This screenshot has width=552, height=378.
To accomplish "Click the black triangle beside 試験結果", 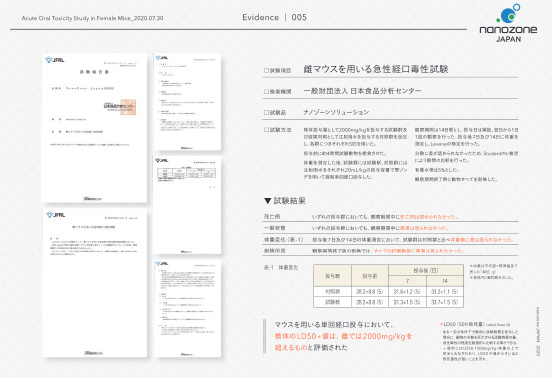I will point(268,201).
